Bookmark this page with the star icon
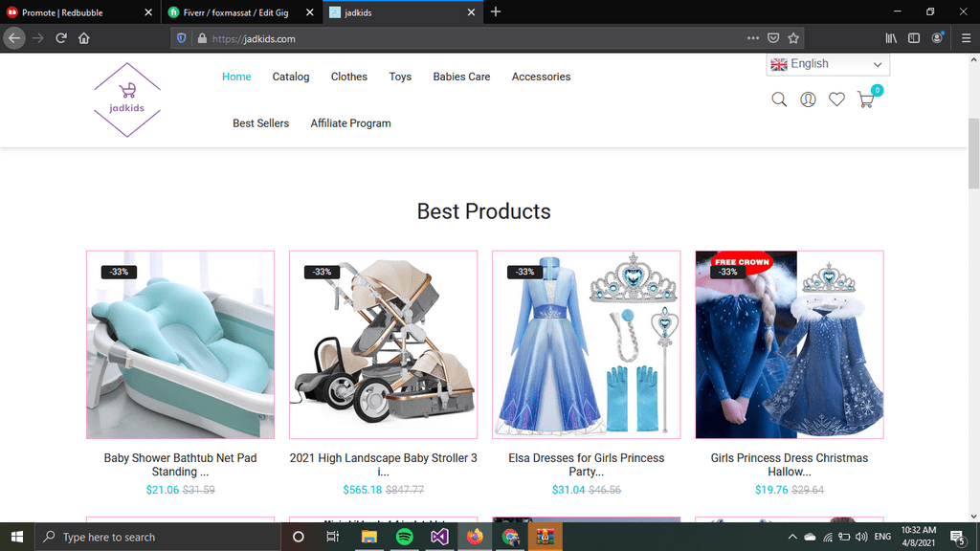The height and width of the screenshot is (551, 980). 793,38
